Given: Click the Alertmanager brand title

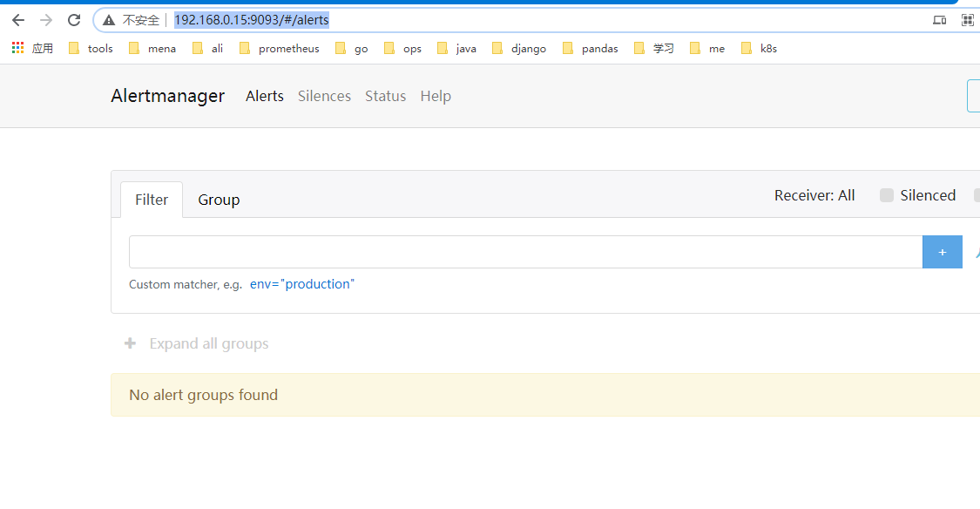Looking at the screenshot, I should (167, 96).
